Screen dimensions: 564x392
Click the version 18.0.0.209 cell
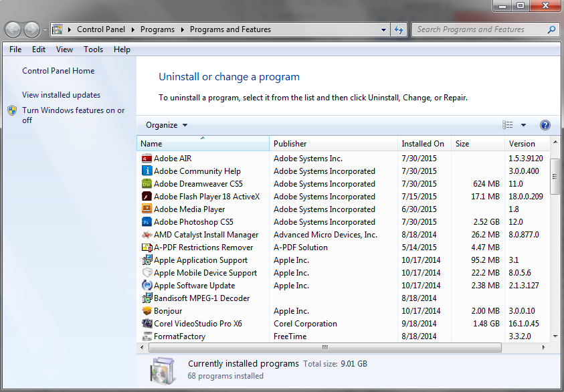(525, 197)
